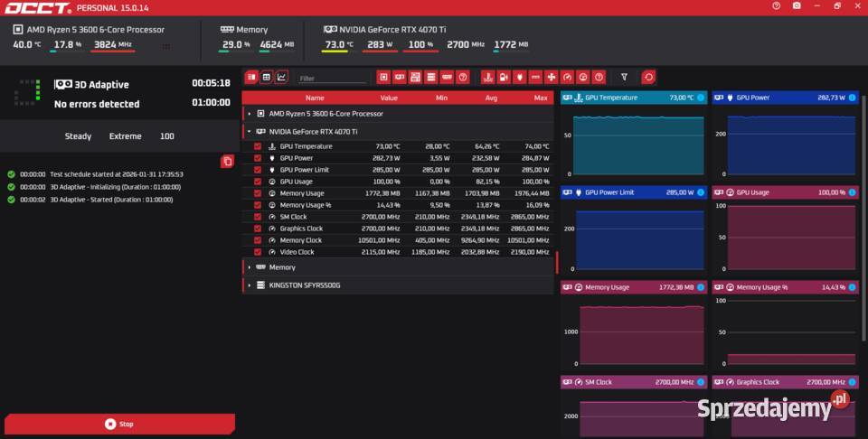Expand the KINGSTON SFYRS500G group
This screenshot has width=868, height=439.
pos(250,285)
